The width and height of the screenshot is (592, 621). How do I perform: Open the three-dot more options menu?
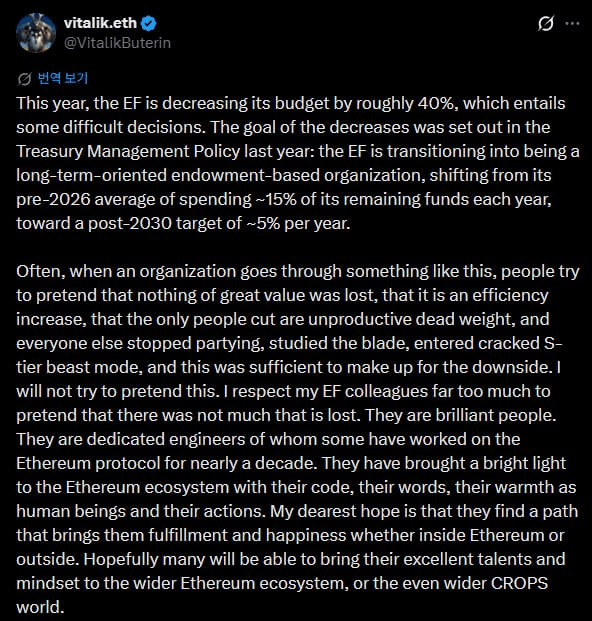click(x=572, y=23)
